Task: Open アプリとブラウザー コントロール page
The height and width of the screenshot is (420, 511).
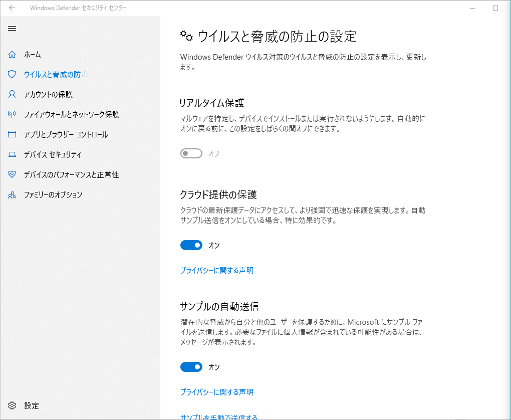Action: click(66, 134)
